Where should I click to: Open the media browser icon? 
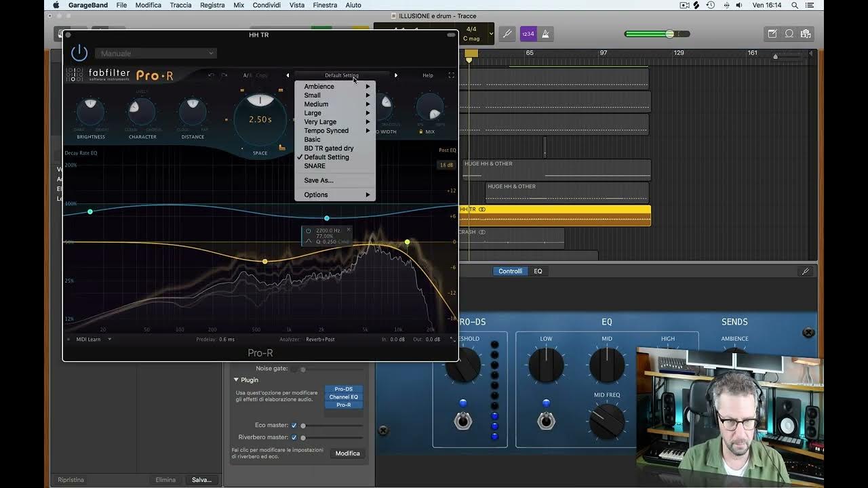[x=806, y=34]
